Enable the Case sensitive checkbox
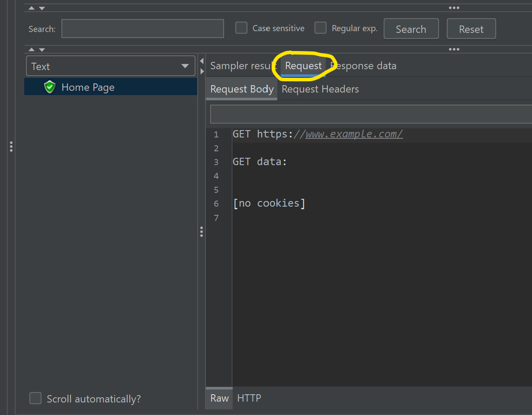The image size is (532, 415). [x=241, y=28]
